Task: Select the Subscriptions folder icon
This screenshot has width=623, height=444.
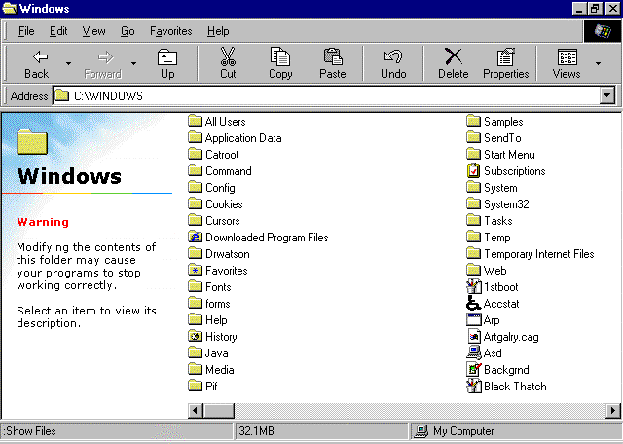Action: (474, 171)
